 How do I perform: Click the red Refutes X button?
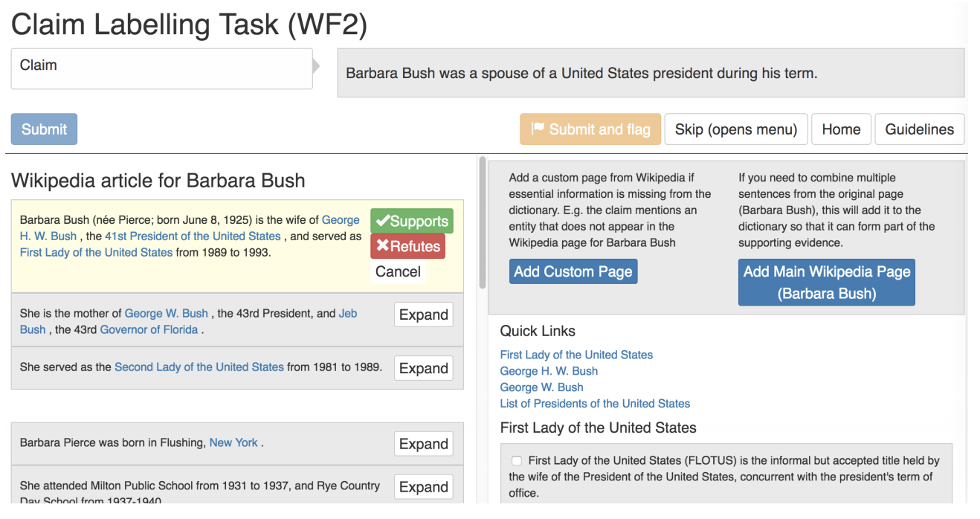click(x=407, y=246)
